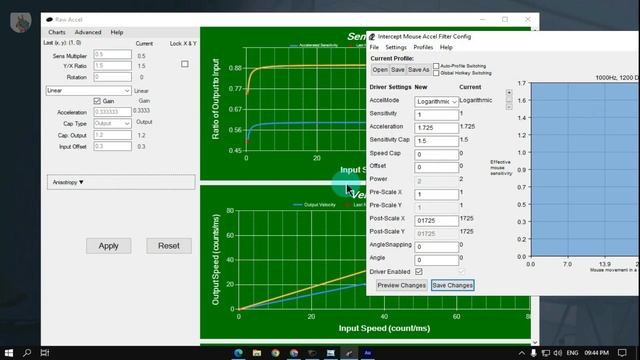Open the notification center icon
The height and width of the screenshot is (360, 640).
[622, 353]
